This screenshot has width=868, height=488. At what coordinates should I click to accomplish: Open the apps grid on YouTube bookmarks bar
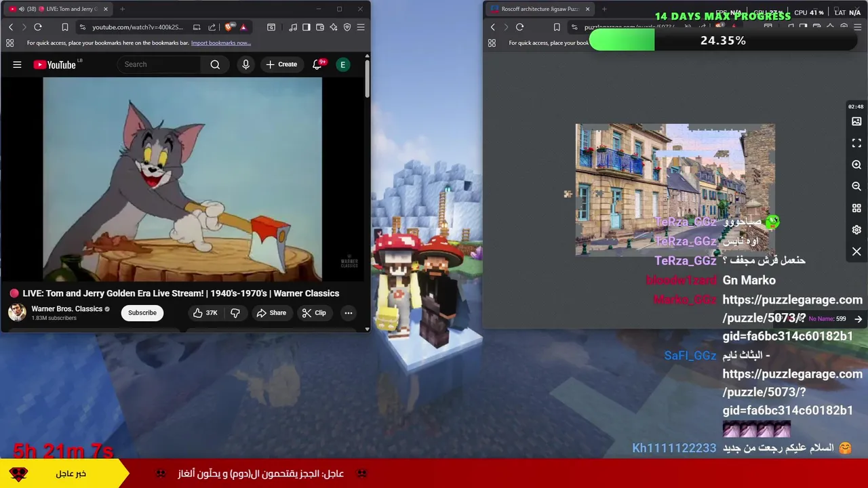tap(9, 43)
